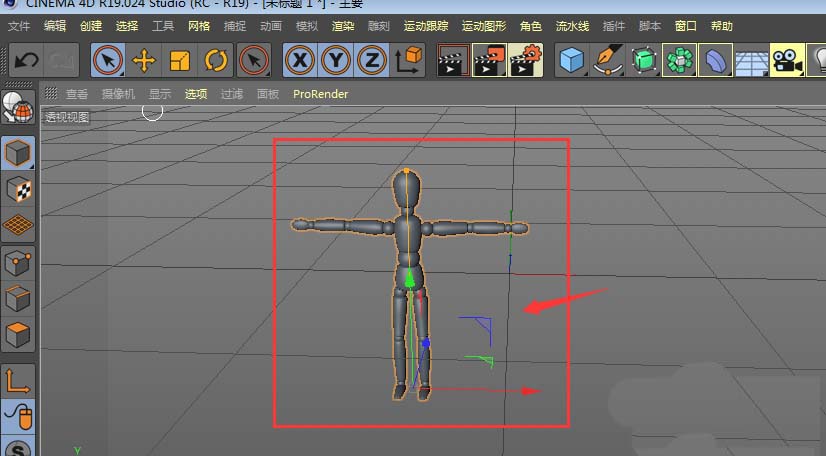Toggle Y axis lock
826x456 pixels.
click(336, 61)
